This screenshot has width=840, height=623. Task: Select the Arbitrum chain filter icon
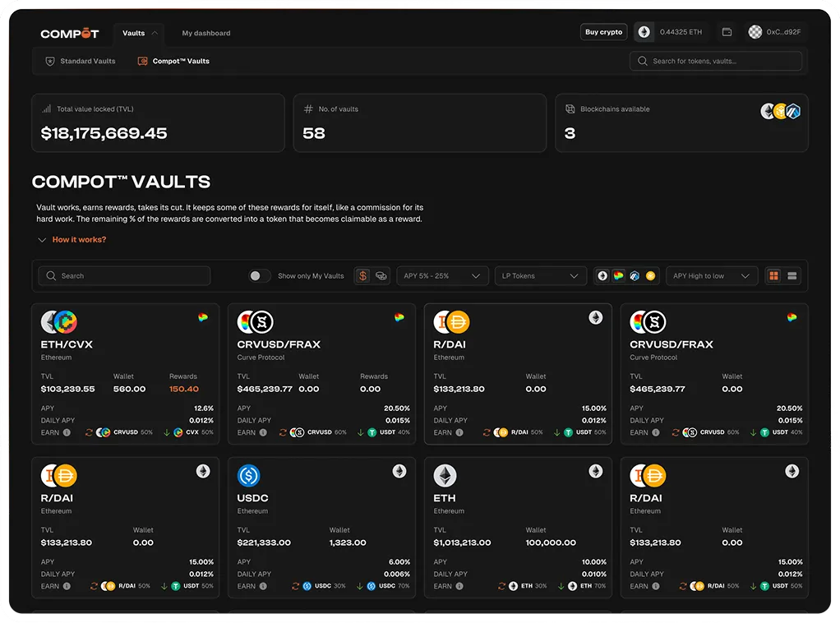[634, 275]
